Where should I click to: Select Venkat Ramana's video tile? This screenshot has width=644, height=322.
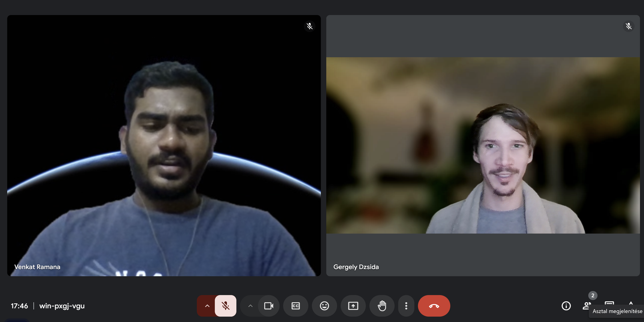(164, 145)
